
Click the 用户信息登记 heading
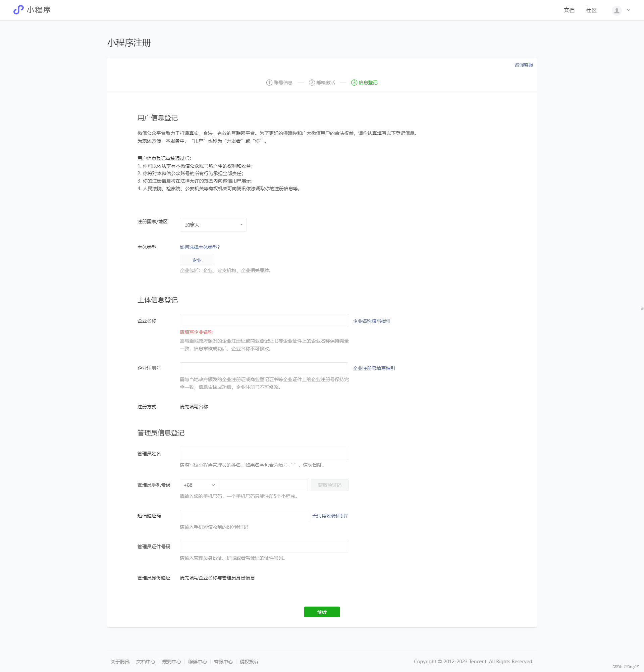(x=157, y=118)
